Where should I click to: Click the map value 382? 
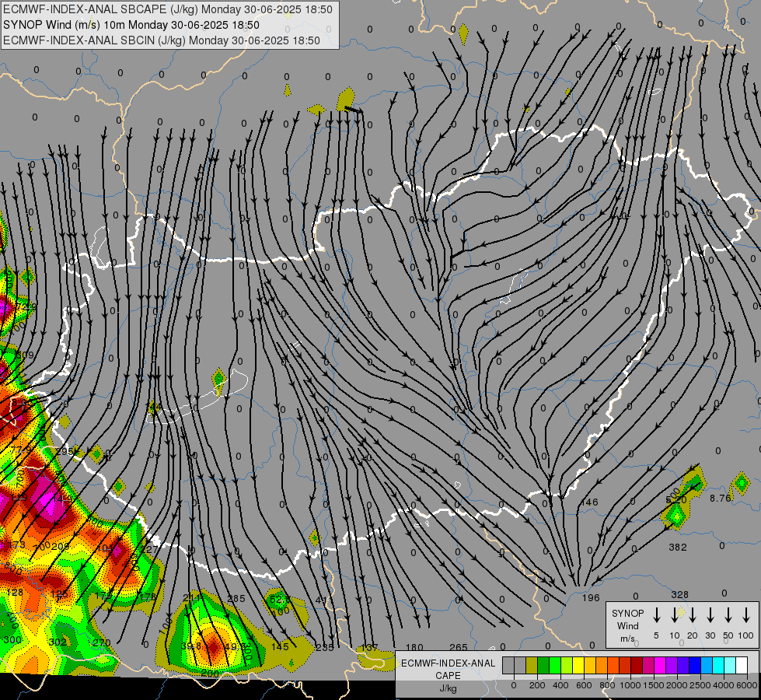click(x=678, y=548)
